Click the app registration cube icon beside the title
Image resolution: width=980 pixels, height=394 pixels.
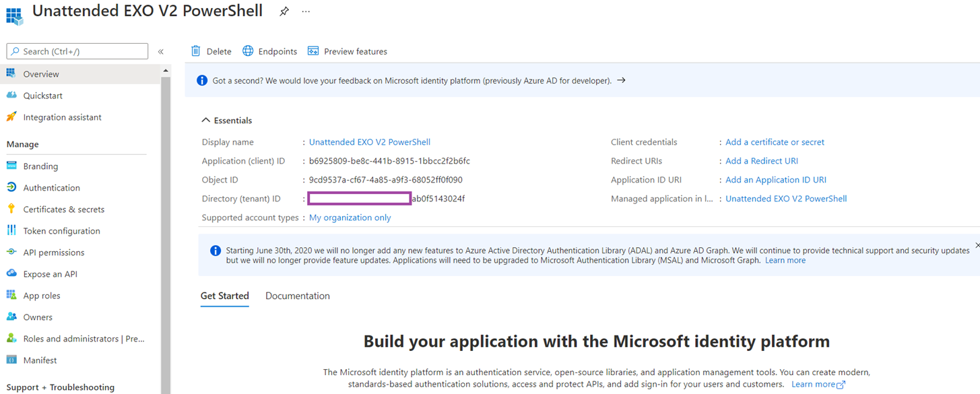(14, 15)
